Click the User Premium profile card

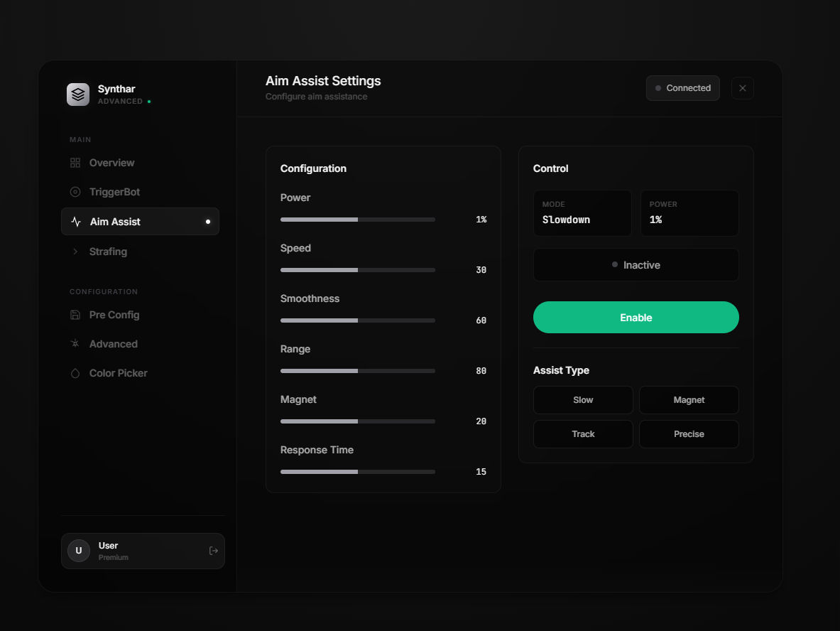(x=143, y=551)
